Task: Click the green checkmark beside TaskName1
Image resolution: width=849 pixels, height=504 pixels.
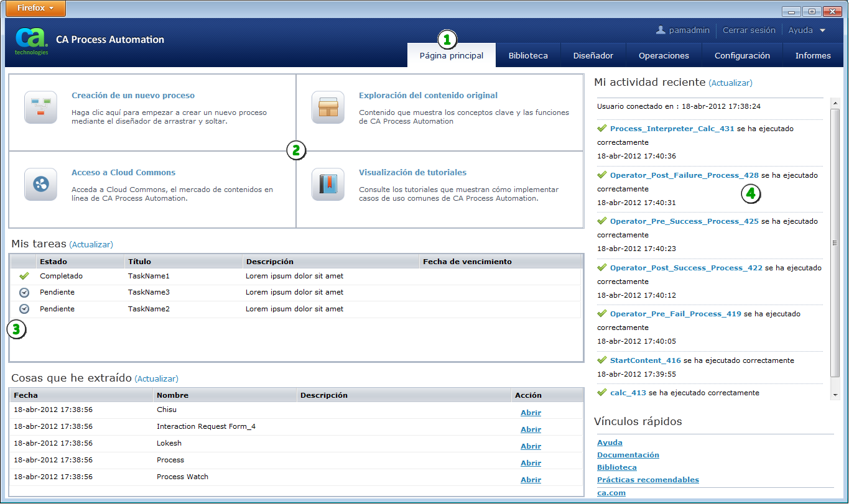Action: [x=24, y=276]
